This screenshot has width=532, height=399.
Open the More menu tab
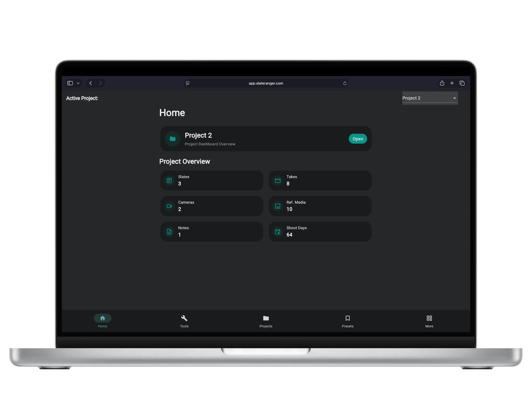click(x=429, y=321)
